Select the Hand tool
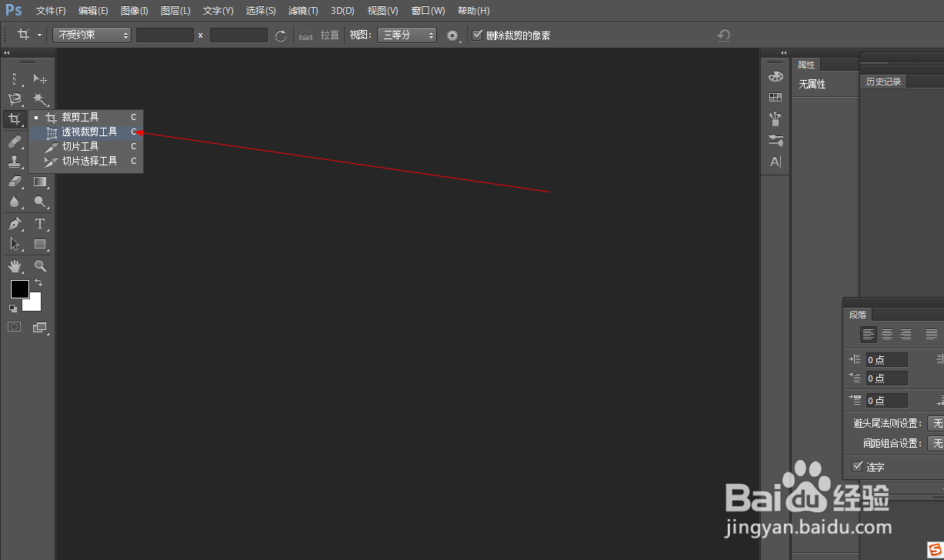 15,266
